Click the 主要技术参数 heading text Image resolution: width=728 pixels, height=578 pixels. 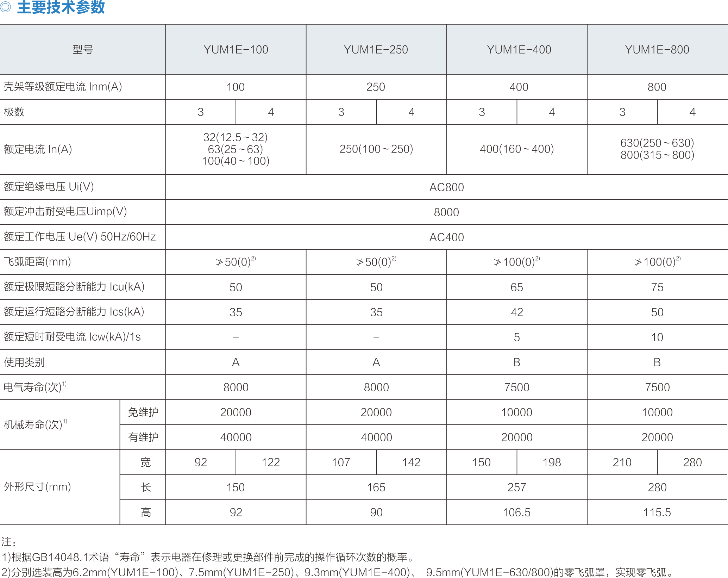click(x=61, y=7)
